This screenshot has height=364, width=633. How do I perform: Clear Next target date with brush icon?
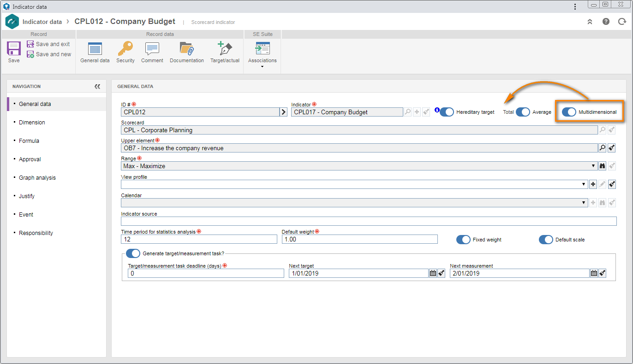442,273
